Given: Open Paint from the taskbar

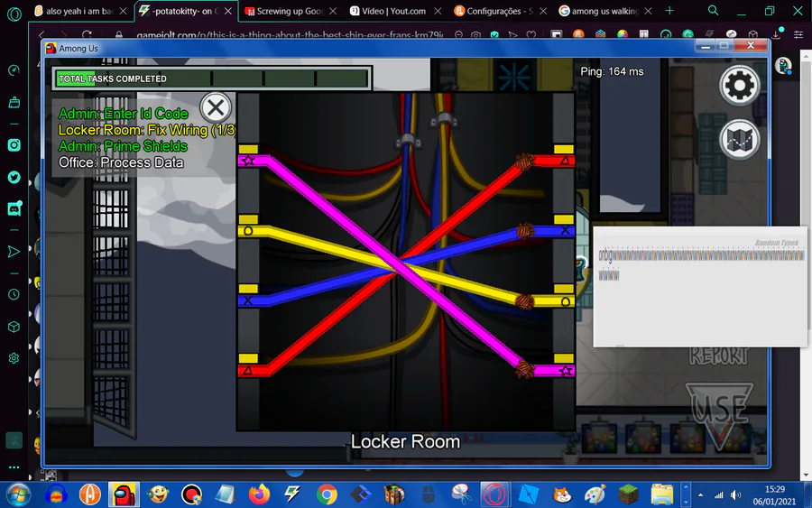Looking at the screenshot, I should pos(595,495).
